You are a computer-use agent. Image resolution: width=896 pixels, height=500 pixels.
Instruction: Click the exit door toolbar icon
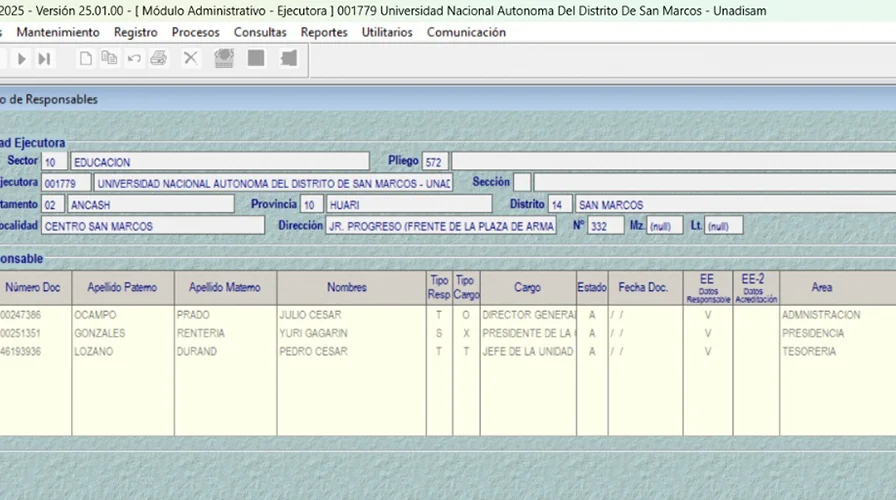click(289, 58)
